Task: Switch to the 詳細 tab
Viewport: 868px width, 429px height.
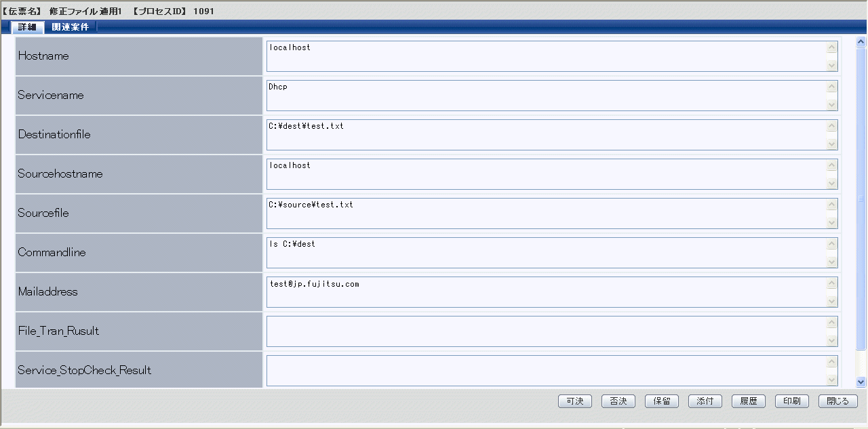Action: (x=28, y=27)
